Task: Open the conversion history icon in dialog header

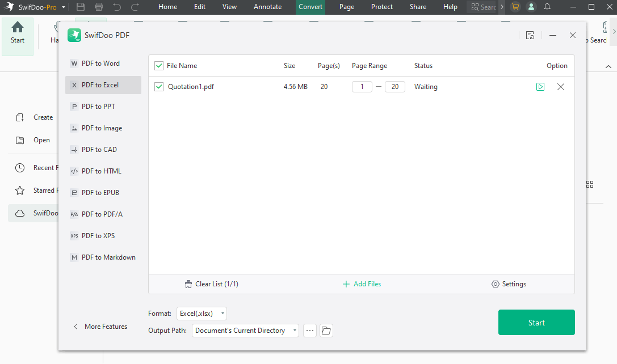Action: tap(530, 35)
